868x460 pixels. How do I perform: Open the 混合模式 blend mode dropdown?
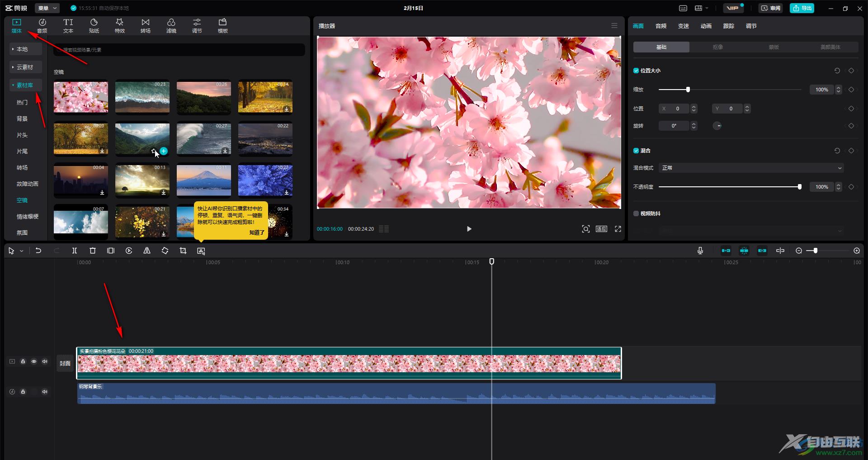[751, 168]
